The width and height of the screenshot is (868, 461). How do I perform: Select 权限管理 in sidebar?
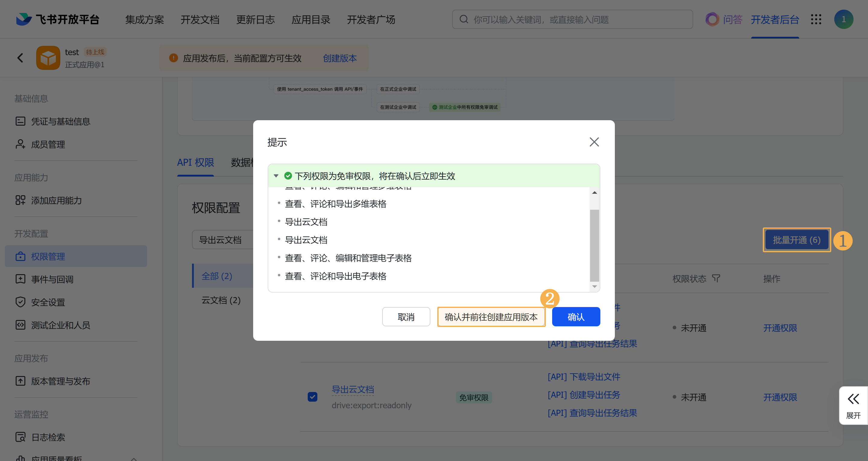pos(76,256)
